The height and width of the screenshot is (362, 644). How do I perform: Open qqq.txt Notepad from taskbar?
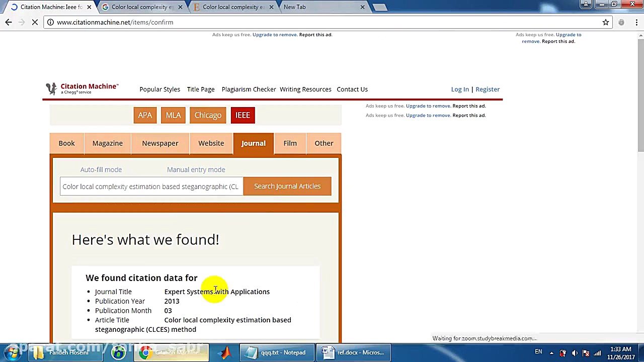pyautogui.click(x=277, y=352)
